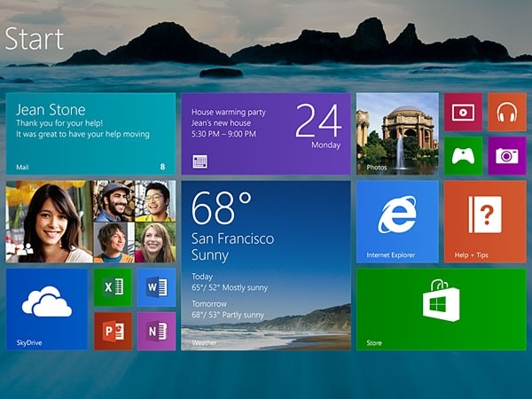The height and width of the screenshot is (399, 532).
Task: Open the People tile with contact photos
Action: tap(90, 222)
